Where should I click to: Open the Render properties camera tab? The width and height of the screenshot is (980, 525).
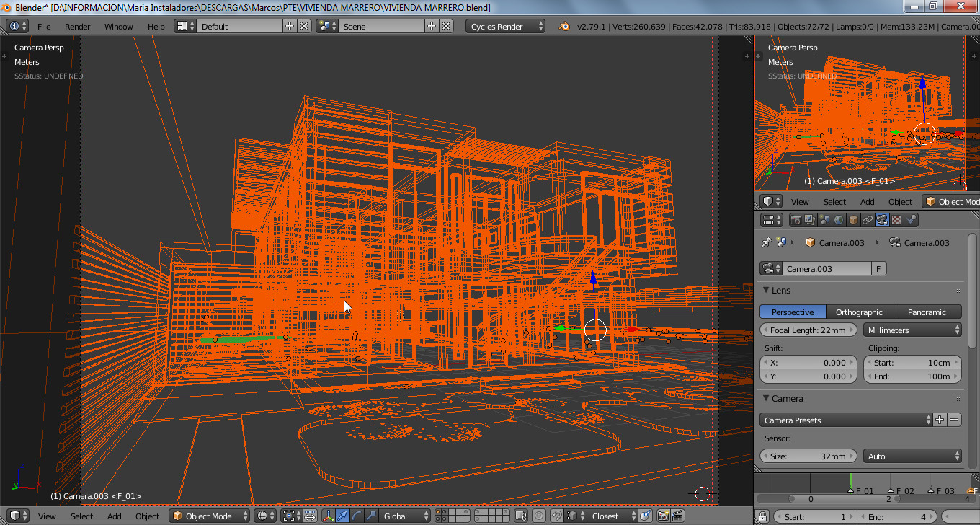[x=796, y=220]
